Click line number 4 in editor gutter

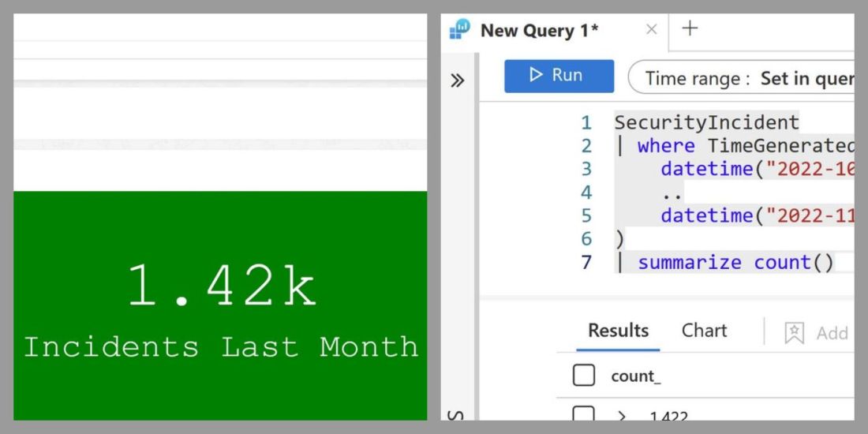click(x=586, y=193)
